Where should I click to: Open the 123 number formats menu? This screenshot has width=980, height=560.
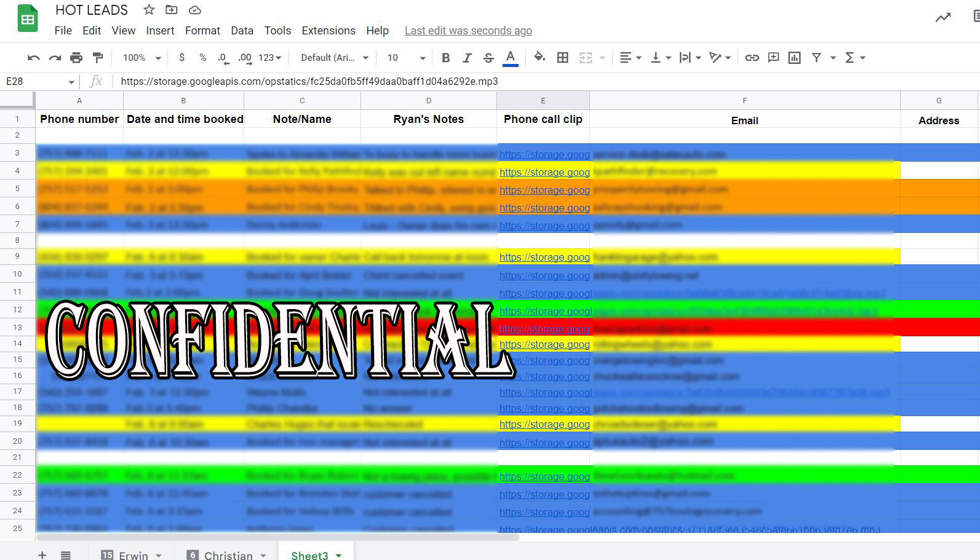269,58
